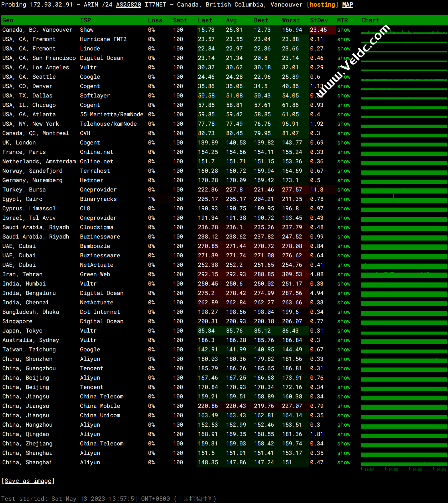448x503 pixels.
Task: Show MTR for Taiwan, Taichung
Action: 344,349
